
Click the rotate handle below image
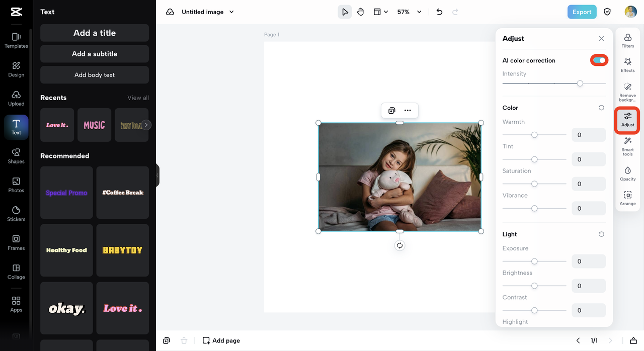[x=399, y=245]
